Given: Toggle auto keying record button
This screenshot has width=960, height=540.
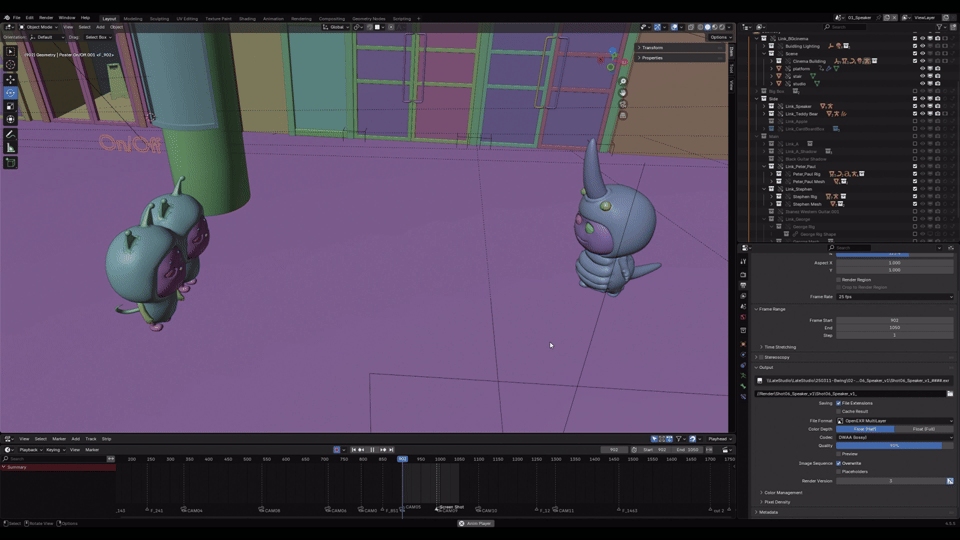Looking at the screenshot, I should pos(336,450).
